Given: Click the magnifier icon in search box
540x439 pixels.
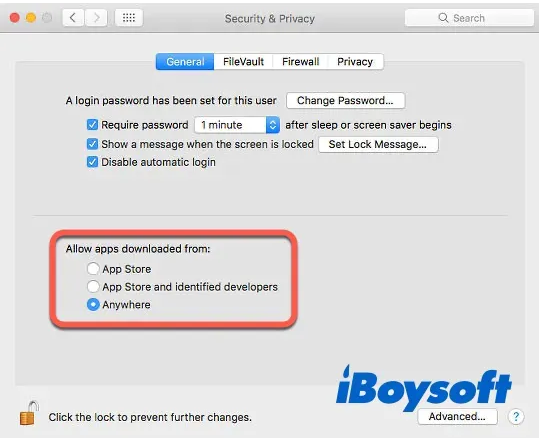Looking at the screenshot, I should (x=443, y=18).
